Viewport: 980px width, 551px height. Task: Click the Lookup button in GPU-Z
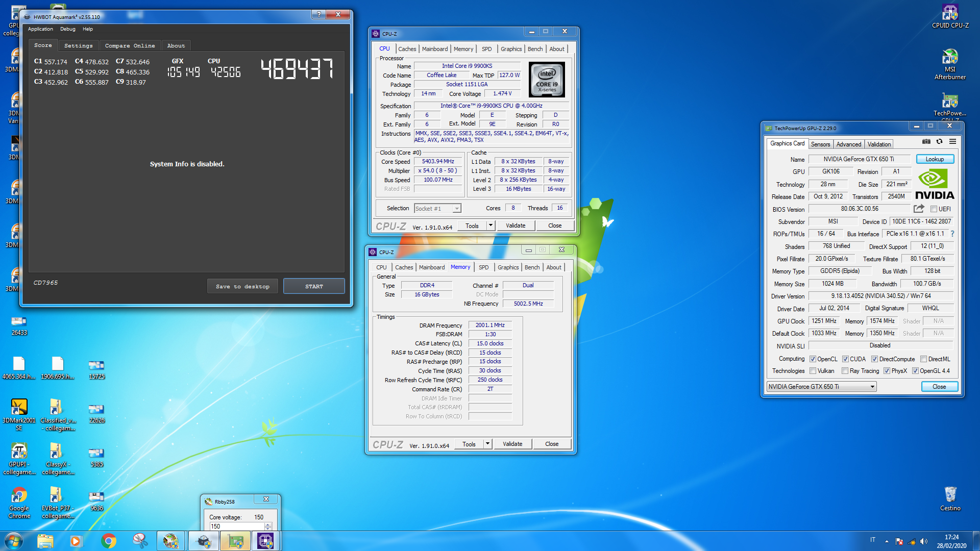(x=935, y=159)
